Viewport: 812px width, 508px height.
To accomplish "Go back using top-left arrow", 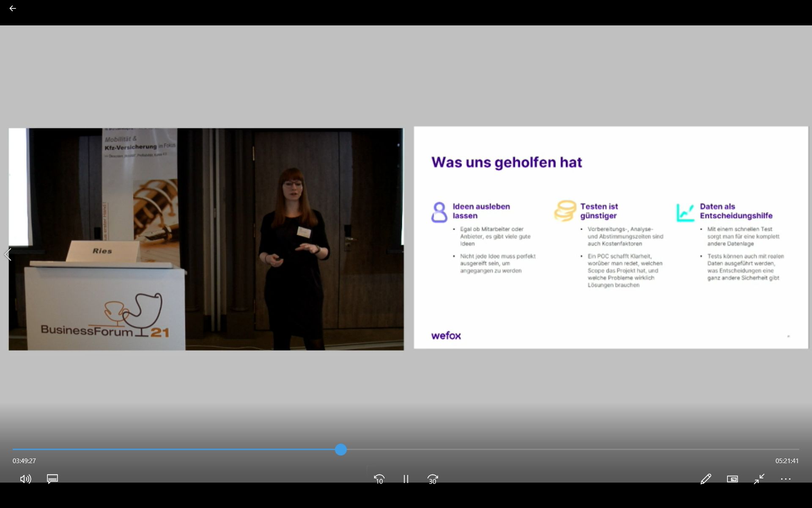I will (13, 8).
